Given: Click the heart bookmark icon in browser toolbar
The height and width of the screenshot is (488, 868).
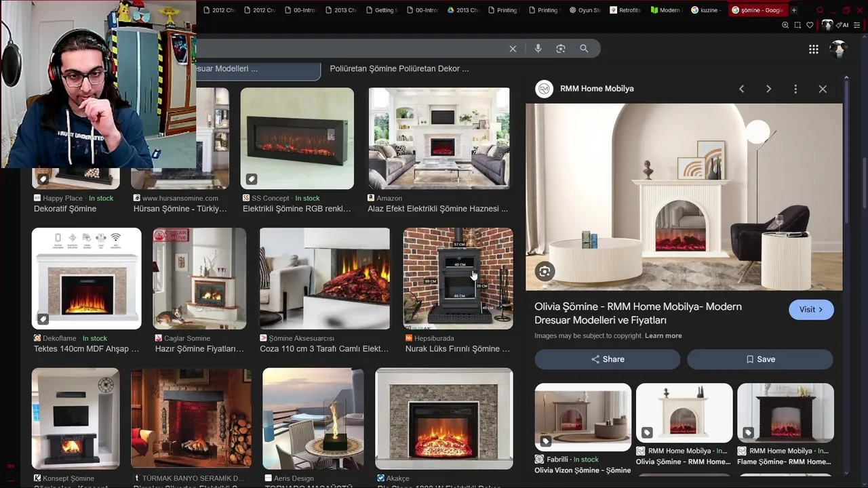Looking at the screenshot, I should pyautogui.click(x=810, y=25).
